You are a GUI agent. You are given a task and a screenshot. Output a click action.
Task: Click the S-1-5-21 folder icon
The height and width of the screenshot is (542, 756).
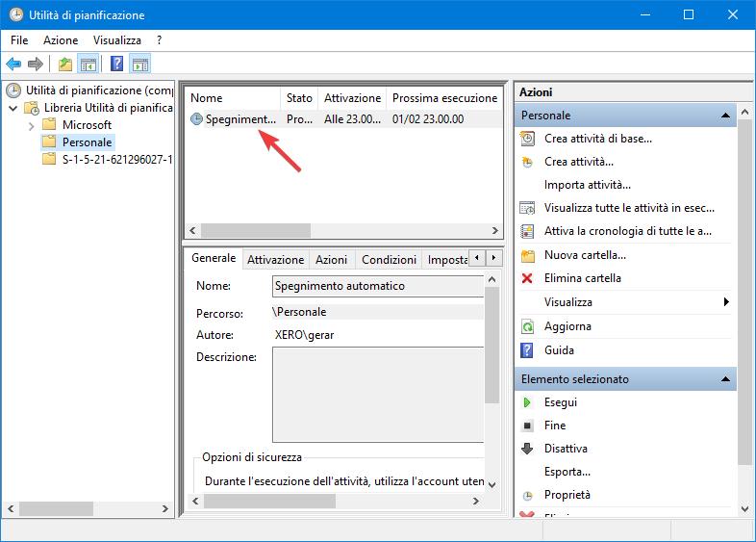coord(49,159)
